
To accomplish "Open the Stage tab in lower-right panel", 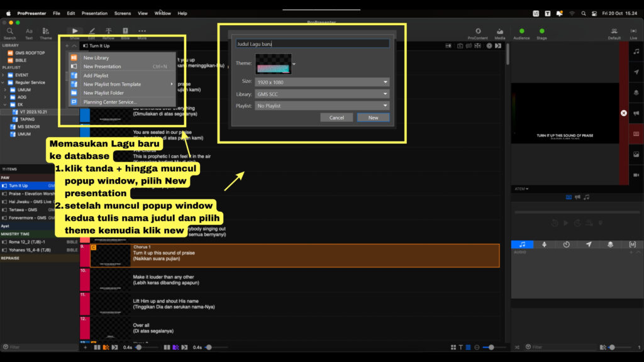I will 544,244.
